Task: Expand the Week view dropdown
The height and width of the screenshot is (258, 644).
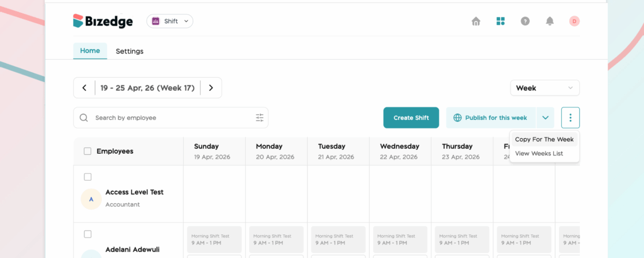Action: (545, 88)
